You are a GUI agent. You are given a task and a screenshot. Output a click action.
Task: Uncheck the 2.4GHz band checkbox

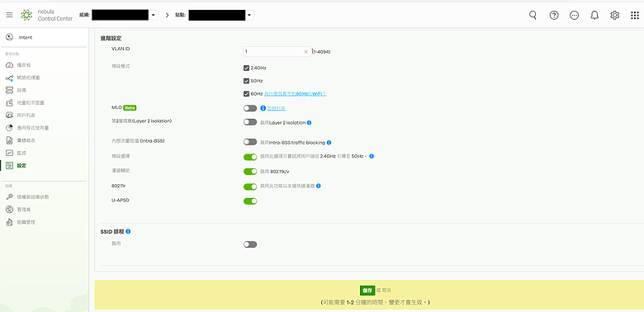pyautogui.click(x=246, y=69)
